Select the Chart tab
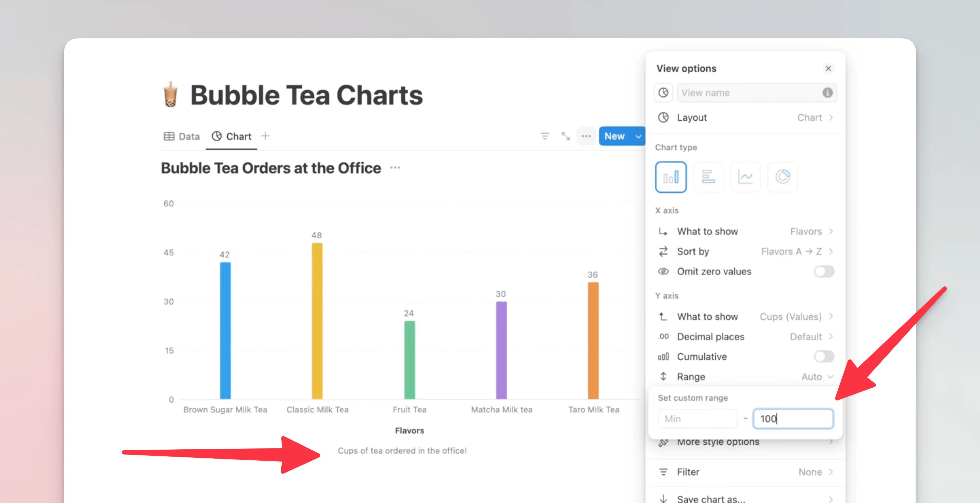980x503 pixels. pos(232,136)
